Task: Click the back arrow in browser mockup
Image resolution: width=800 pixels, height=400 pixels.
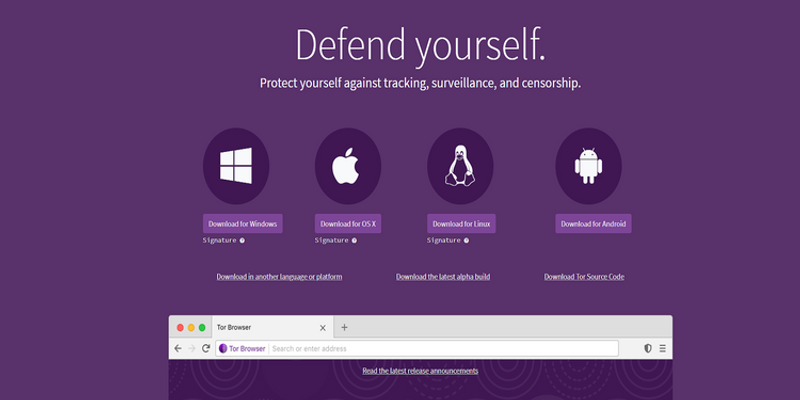Action: [178, 348]
